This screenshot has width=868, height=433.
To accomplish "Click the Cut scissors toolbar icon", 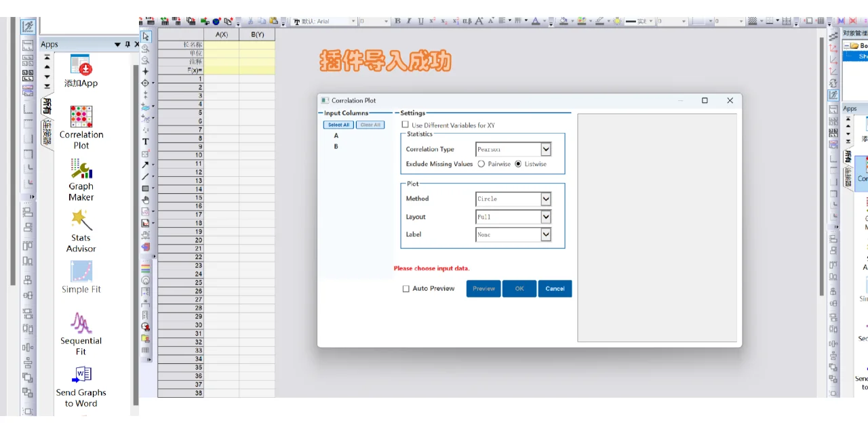I will [x=250, y=21].
